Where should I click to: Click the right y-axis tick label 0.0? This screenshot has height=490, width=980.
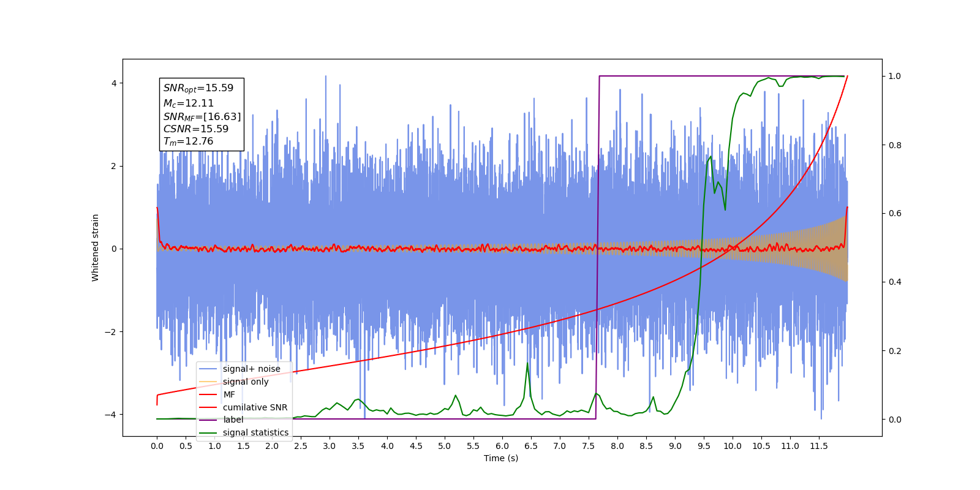895,420
